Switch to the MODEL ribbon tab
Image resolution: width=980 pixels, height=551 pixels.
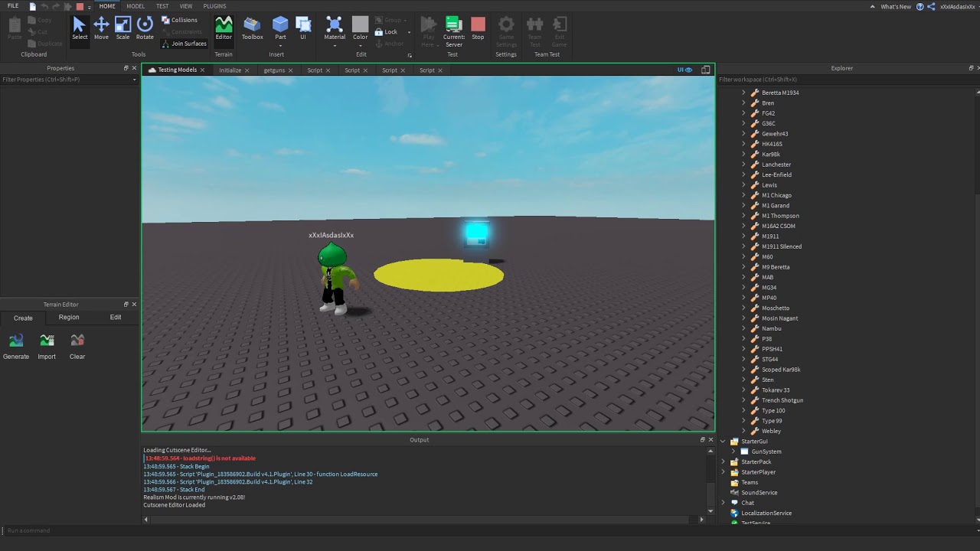136,6
